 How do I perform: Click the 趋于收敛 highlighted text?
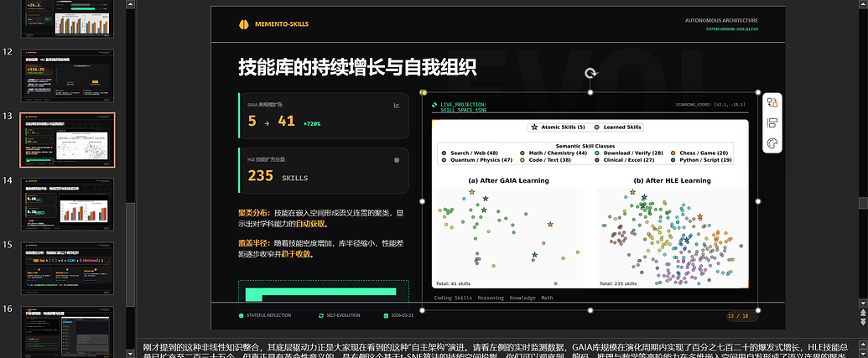coord(296,255)
